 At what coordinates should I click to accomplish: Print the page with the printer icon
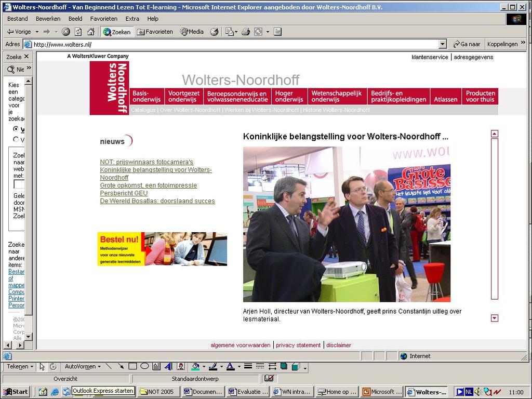click(x=246, y=32)
